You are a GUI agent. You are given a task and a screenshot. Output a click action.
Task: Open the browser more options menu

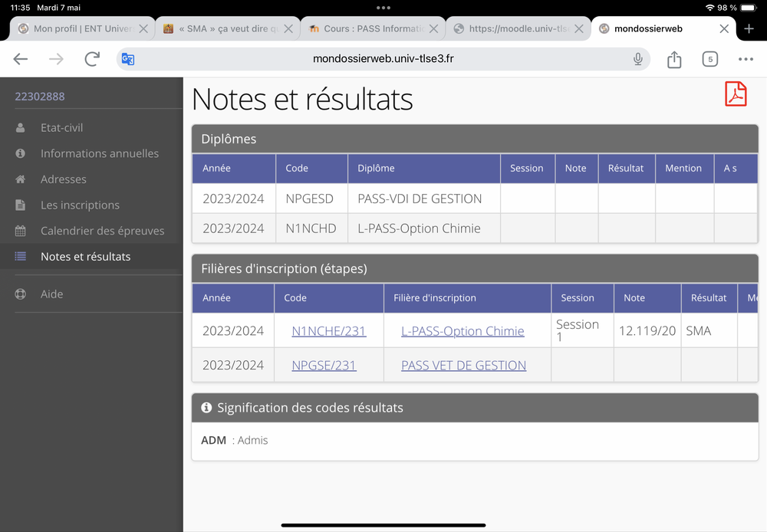click(746, 59)
